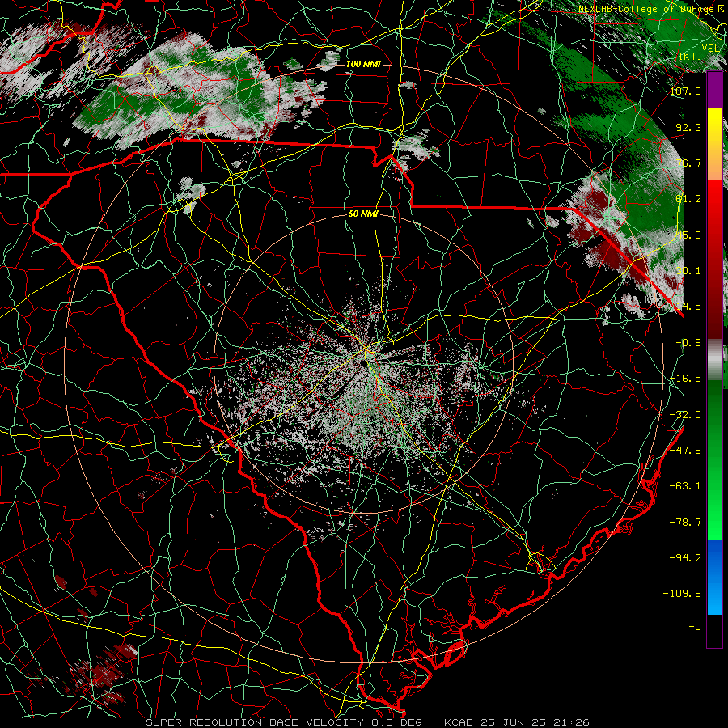Screen dimensions: 728x728
Task: Pick the purple segment of the color bar
Action: tap(714, 91)
